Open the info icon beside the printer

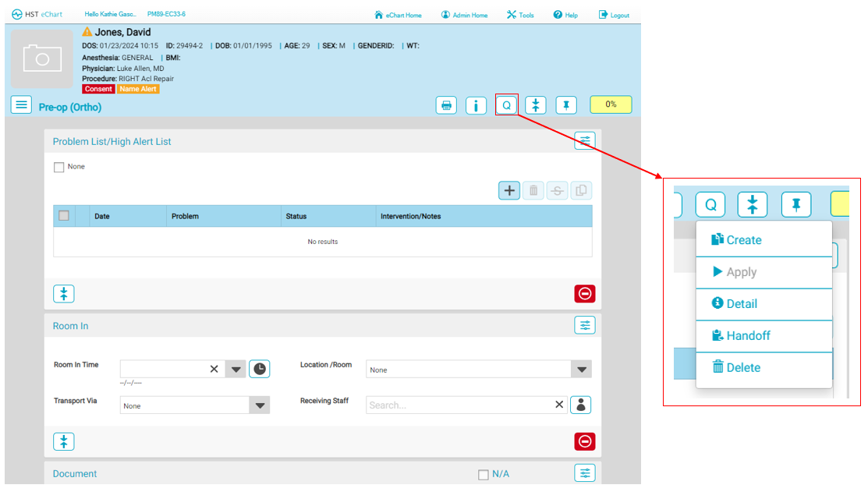point(476,105)
